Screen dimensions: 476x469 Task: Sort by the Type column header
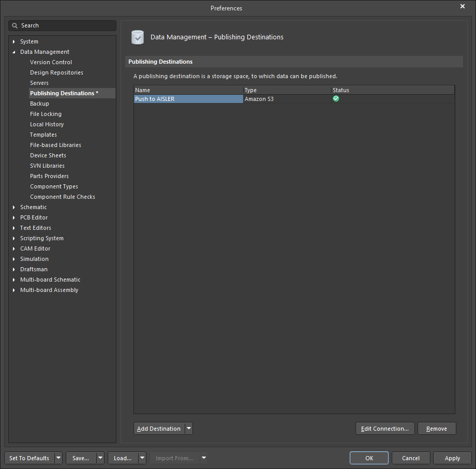coord(287,90)
